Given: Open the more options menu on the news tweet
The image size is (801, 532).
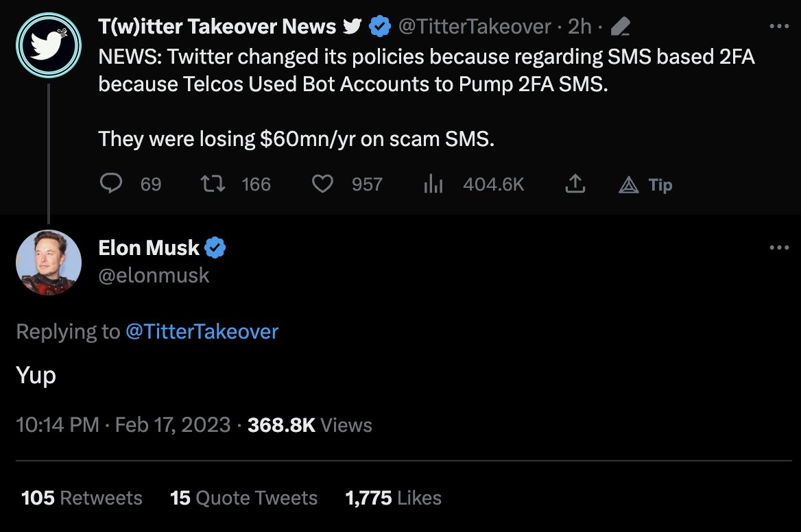Looking at the screenshot, I should 779,27.
